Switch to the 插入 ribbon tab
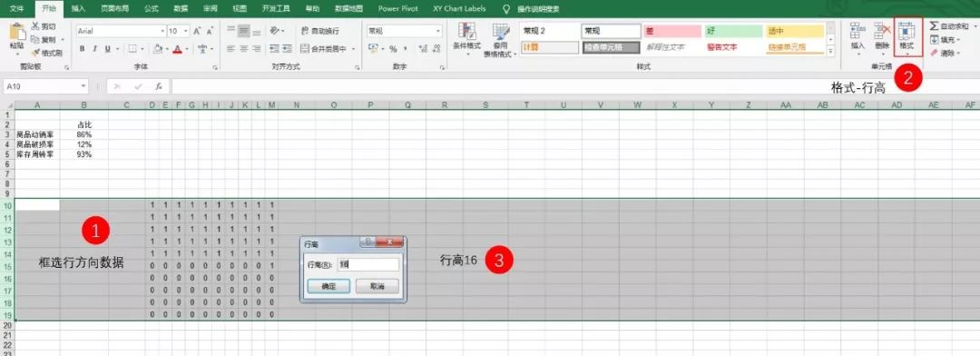Image resolution: width=980 pixels, height=356 pixels. [78, 9]
